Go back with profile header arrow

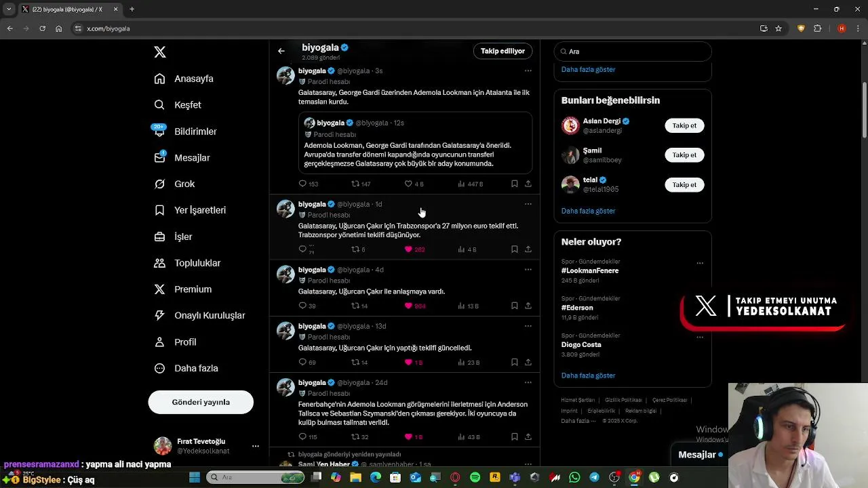pyautogui.click(x=281, y=51)
